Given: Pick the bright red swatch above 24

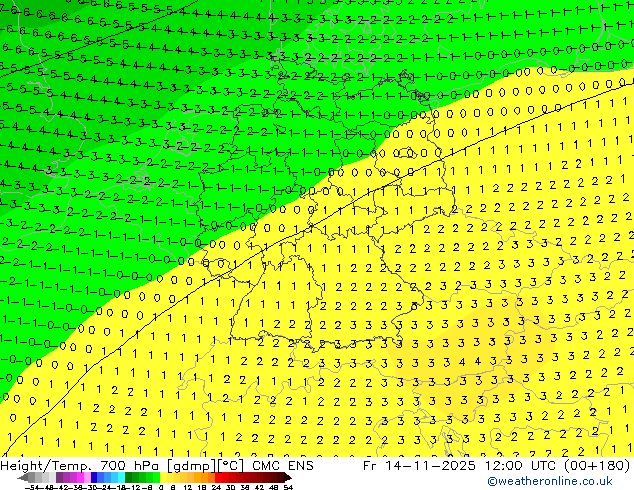Looking at the screenshot, I should pyautogui.click(x=218, y=477).
